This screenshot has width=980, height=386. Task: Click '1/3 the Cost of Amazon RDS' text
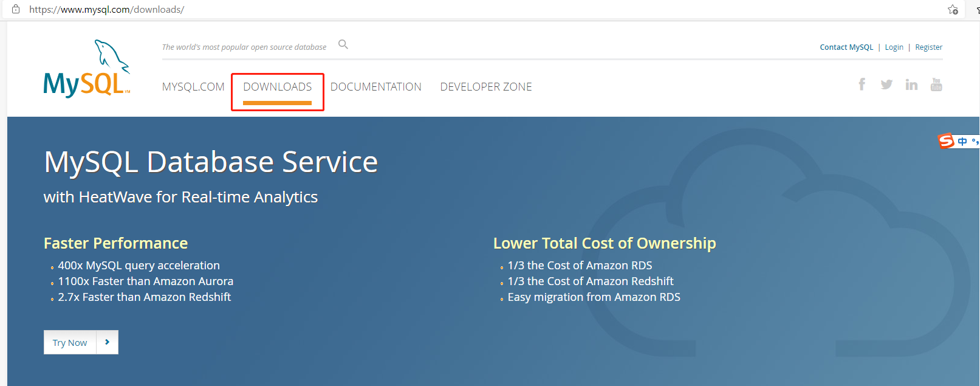pos(580,266)
